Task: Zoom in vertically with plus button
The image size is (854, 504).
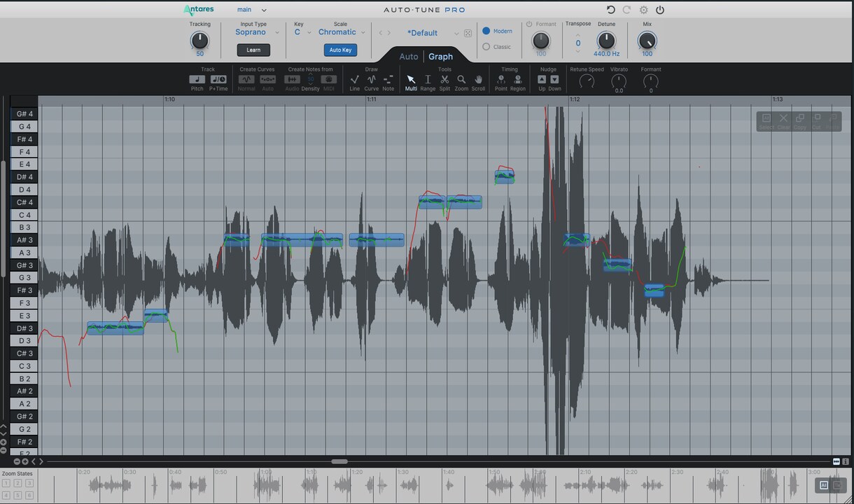Action: tap(3, 442)
